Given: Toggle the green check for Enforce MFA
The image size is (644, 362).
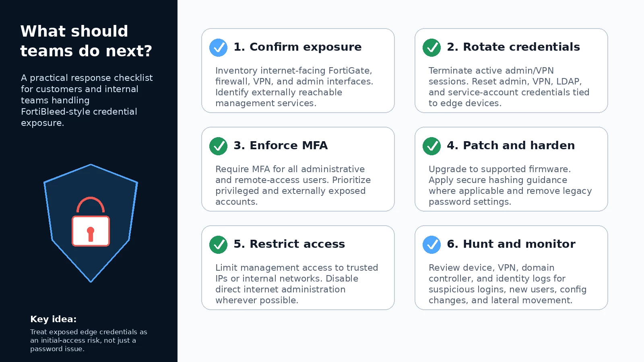Looking at the screenshot, I should click(218, 146).
